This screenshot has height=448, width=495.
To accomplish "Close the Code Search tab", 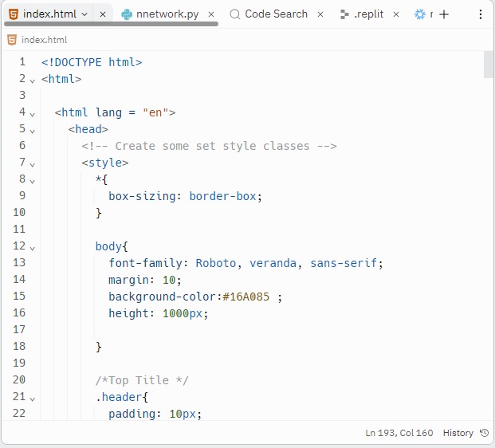I will click(320, 14).
